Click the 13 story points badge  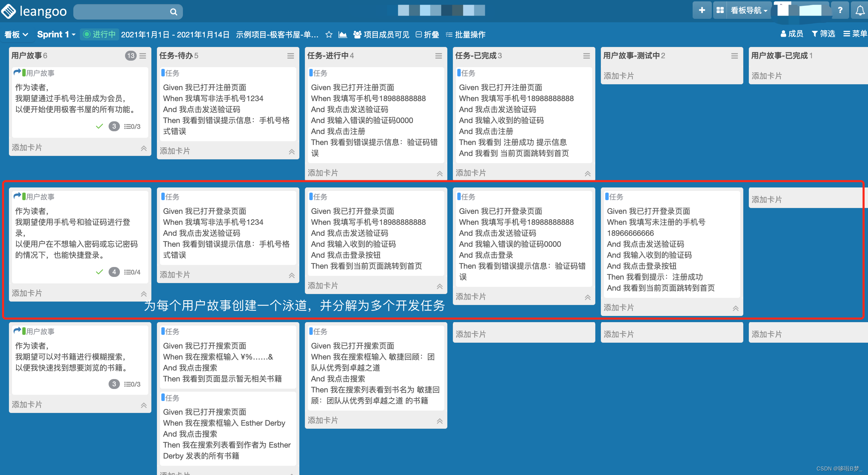tap(131, 56)
